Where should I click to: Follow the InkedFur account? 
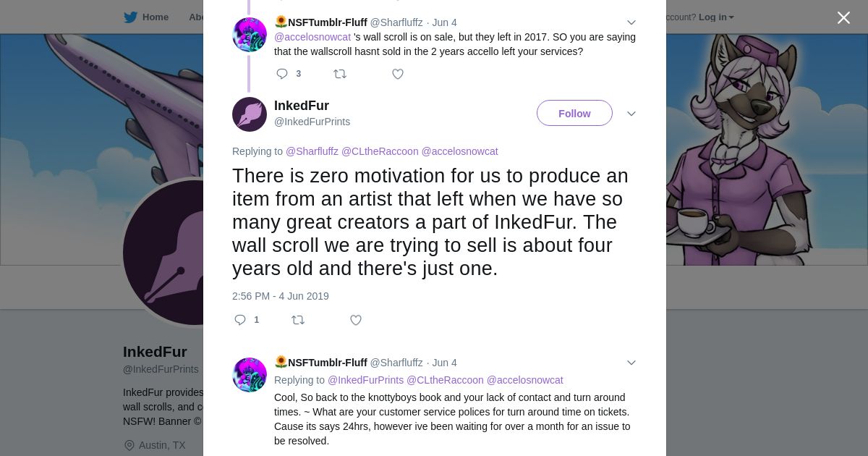(574, 114)
